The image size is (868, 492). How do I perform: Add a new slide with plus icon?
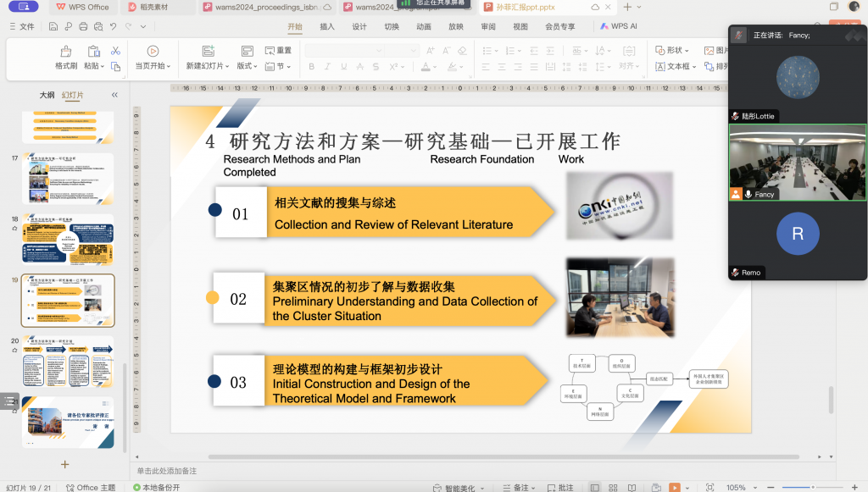point(64,464)
